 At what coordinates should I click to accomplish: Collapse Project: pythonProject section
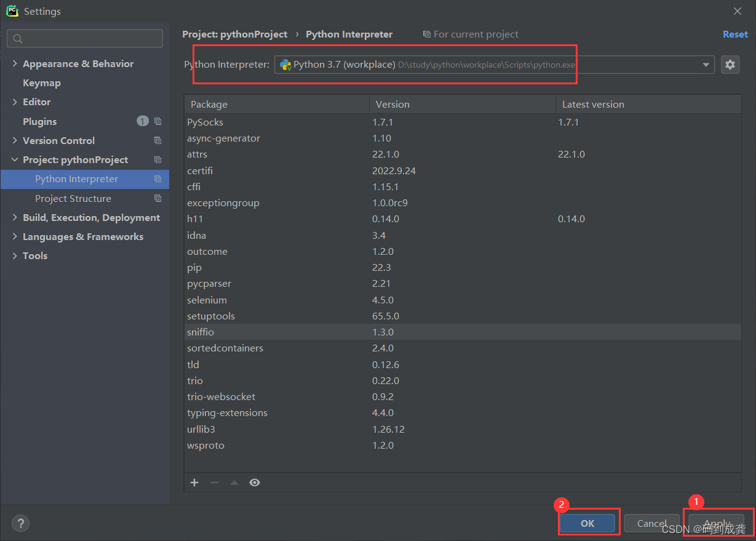click(x=15, y=159)
